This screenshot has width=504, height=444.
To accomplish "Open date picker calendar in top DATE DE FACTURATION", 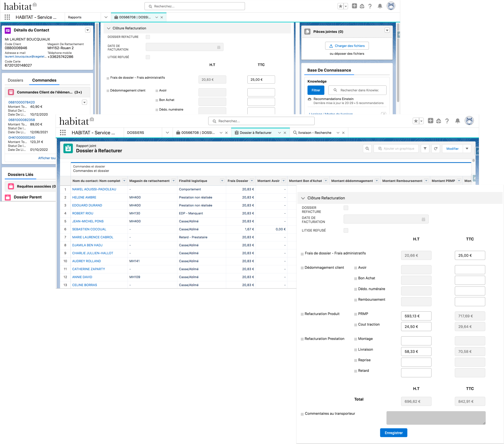I will coord(219,47).
